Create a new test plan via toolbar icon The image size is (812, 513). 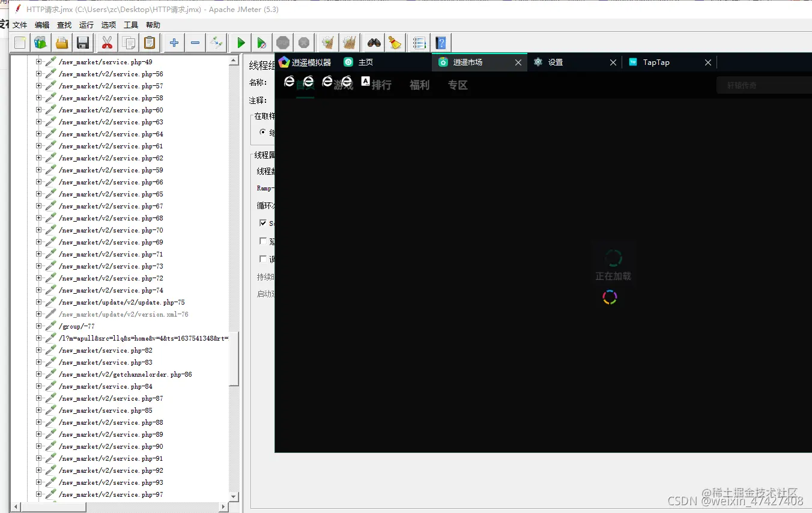20,43
